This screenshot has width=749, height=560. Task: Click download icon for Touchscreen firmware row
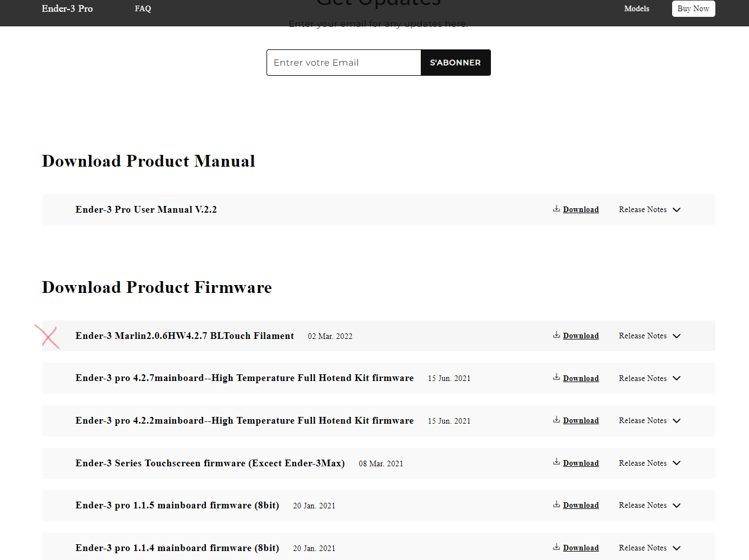tap(557, 462)
